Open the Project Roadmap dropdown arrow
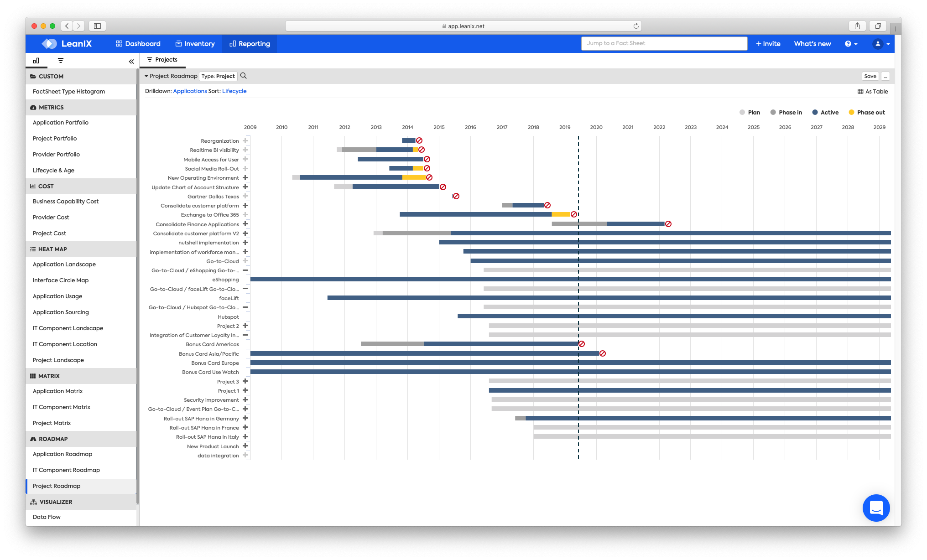The image size is (927, 560). coord(146,76)
